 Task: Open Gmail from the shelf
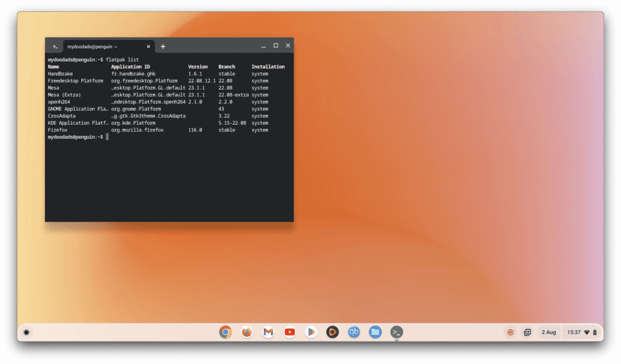coord(268,332)
